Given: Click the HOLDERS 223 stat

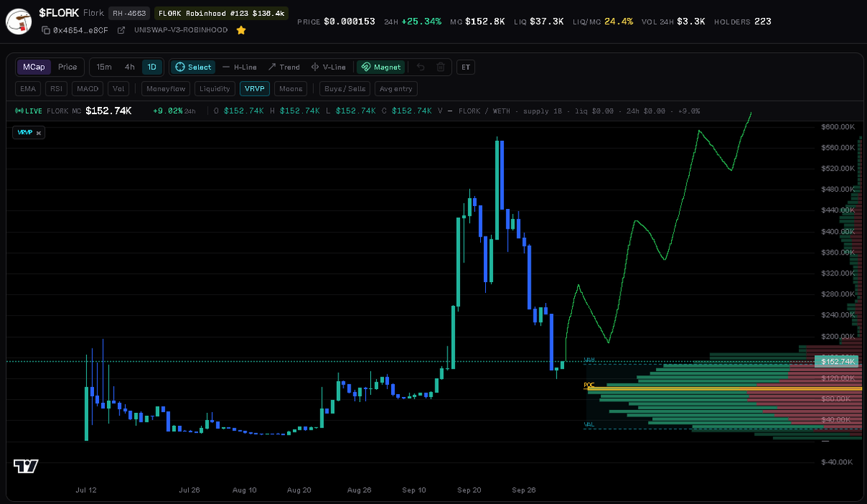Looking at the screenshot, I should pyautogui.click(x=743, y=22).
